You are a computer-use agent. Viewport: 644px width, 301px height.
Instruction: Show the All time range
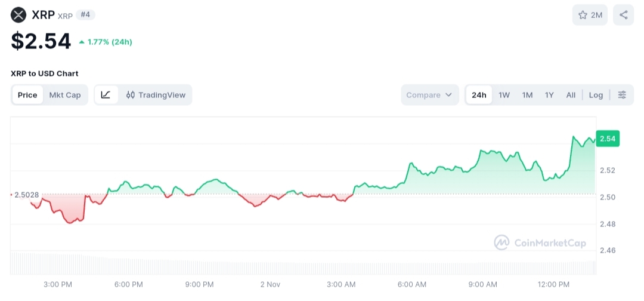tap(571, 95)
